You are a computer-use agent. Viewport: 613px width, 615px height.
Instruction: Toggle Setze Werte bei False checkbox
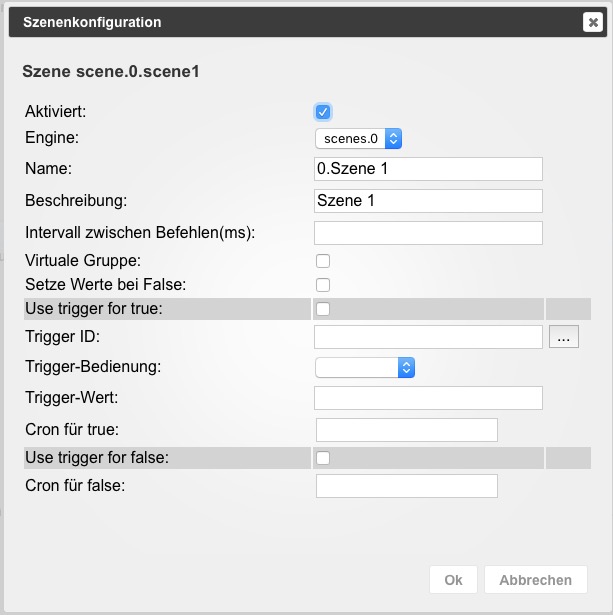point(323,284)
